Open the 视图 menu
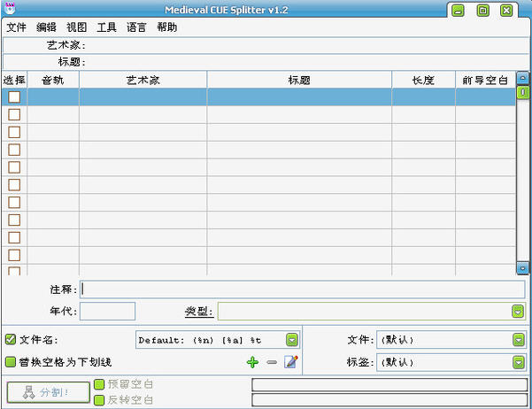This screenshot has width=532, height=409. [77, 27]
